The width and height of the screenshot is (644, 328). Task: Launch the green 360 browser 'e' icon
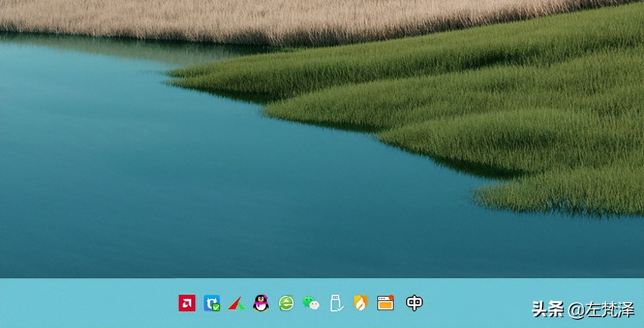286,303
